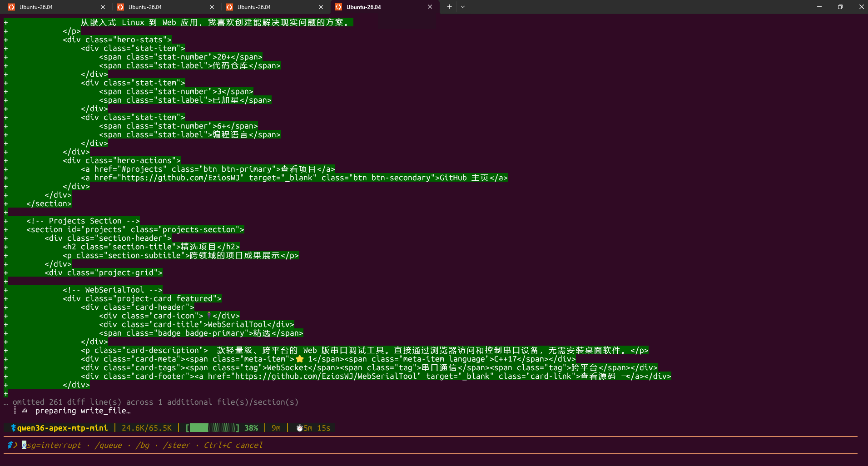Click the stat-number 20+ span line

pos(181,57)
